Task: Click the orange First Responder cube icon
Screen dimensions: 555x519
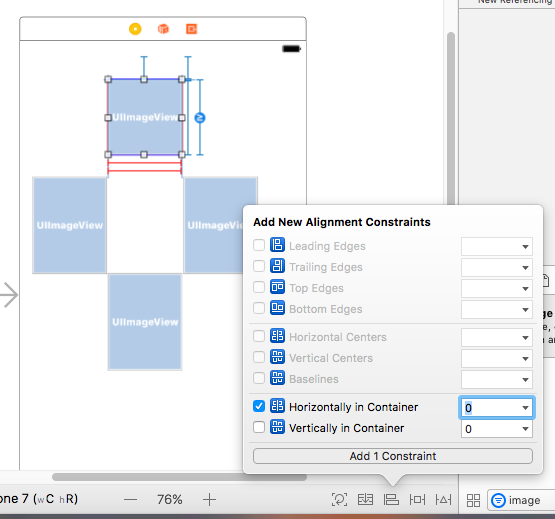Action: 163,29
